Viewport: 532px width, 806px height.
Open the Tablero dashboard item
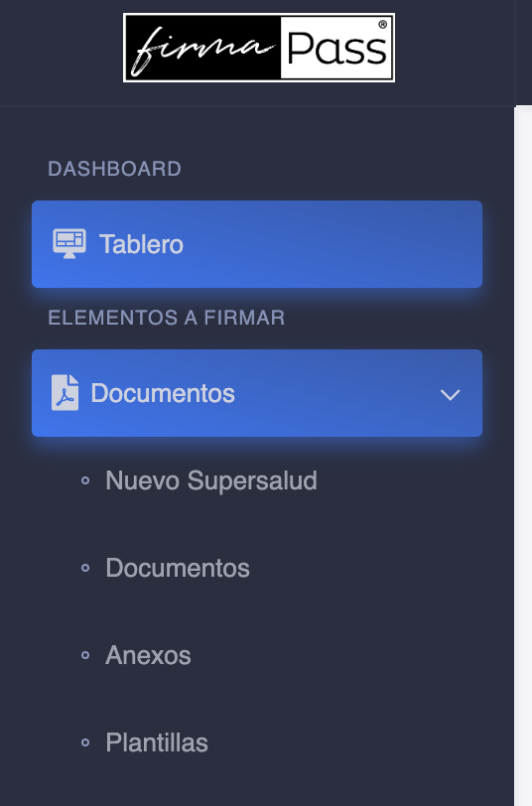point(257,244)
